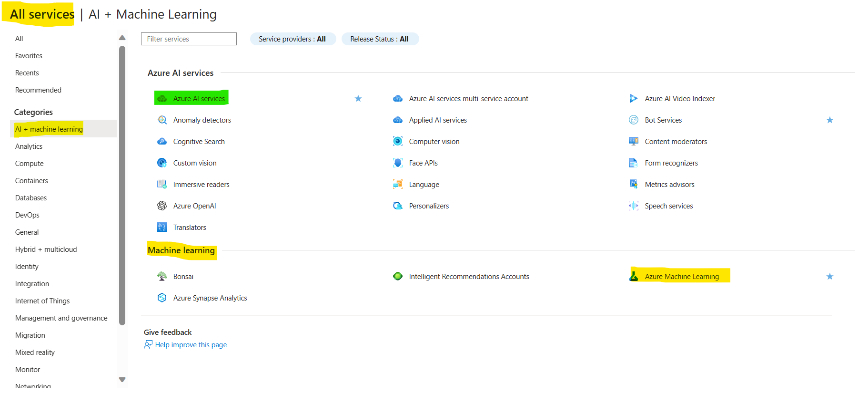Select the Migration category

[x=30, y=335]
